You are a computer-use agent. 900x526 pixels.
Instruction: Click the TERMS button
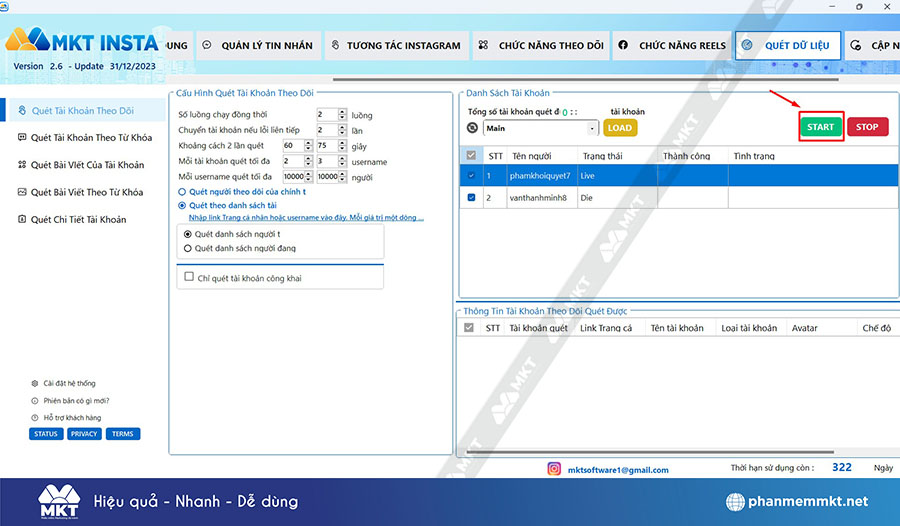(x=123, y=434)
